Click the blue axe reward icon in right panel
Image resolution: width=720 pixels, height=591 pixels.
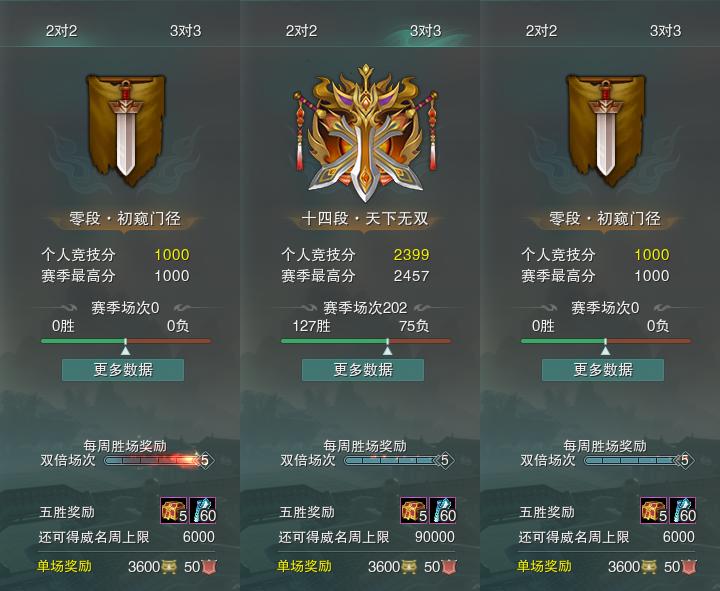point(683,511)
